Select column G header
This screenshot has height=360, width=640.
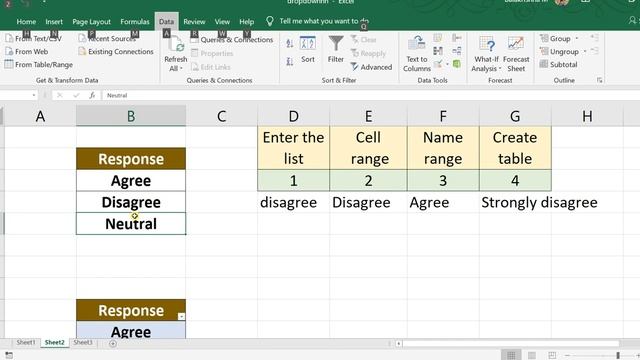click(515, 116)
